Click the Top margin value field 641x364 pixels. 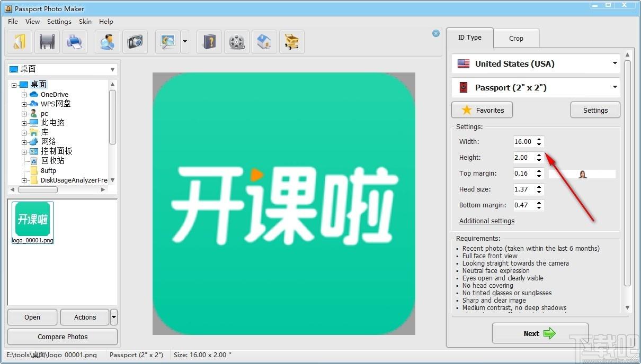coord(524,173)
